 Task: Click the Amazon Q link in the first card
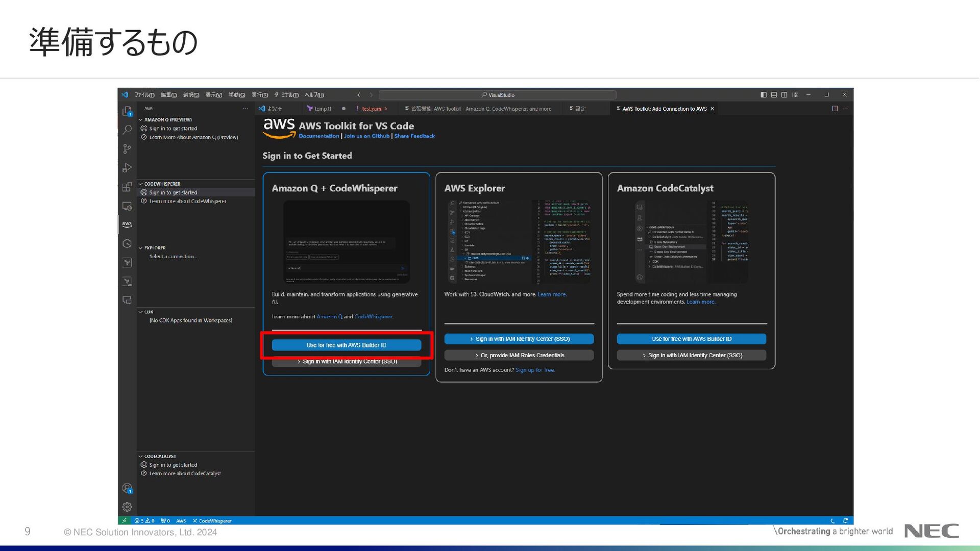329,317
